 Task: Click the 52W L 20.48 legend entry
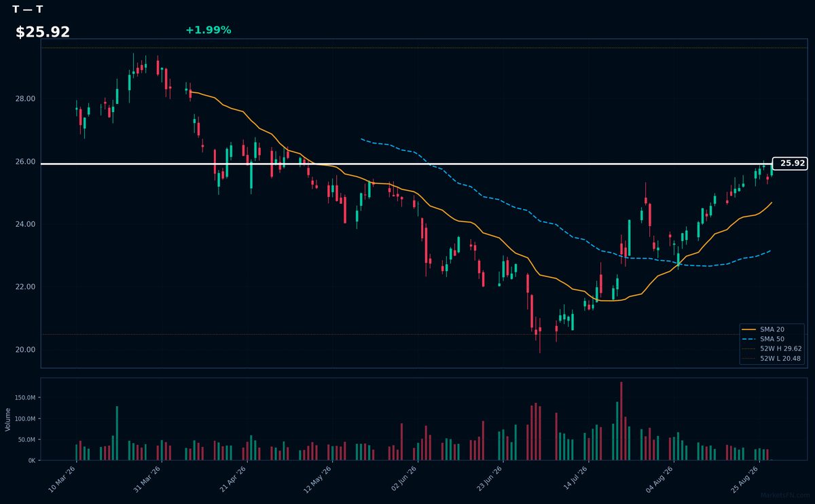click(772, 358)
